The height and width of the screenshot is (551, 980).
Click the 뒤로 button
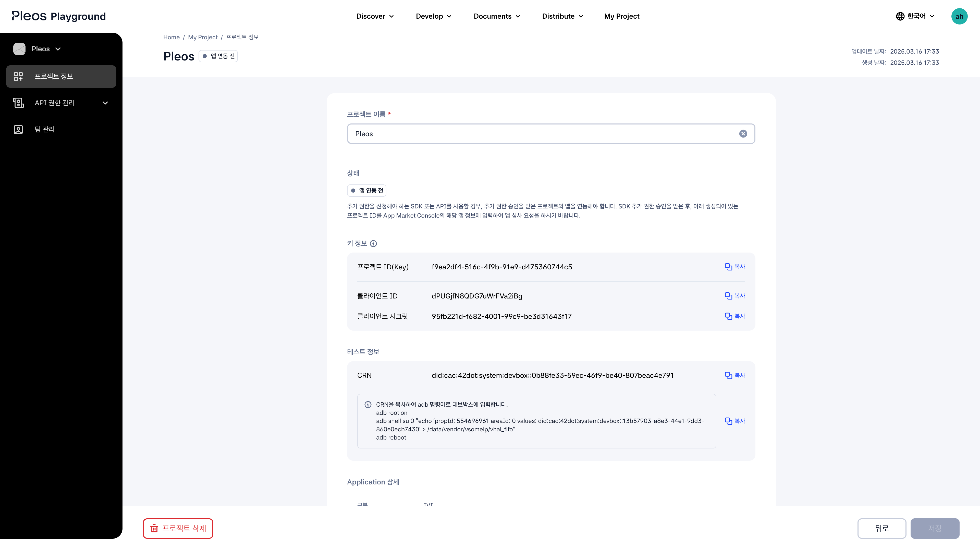(x=881, y=528)
